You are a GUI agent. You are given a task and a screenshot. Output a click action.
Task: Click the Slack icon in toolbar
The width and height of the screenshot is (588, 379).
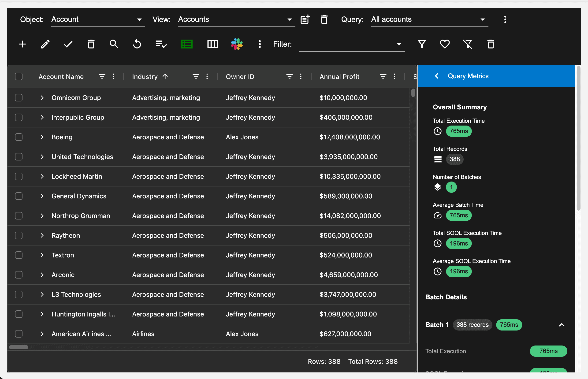point(237,44)
